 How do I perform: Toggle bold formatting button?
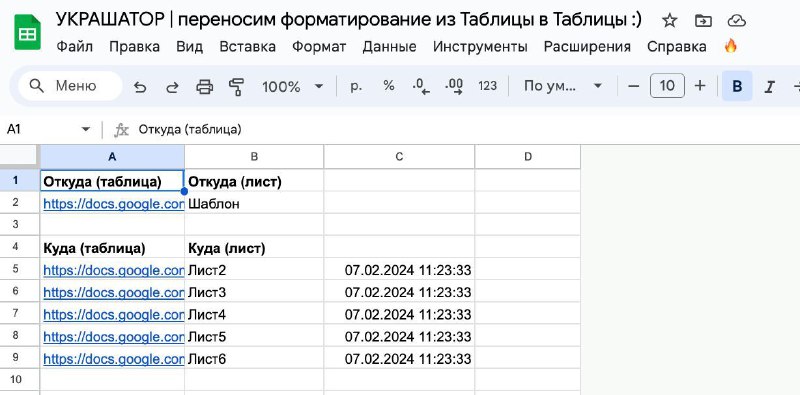pos(737,86)
